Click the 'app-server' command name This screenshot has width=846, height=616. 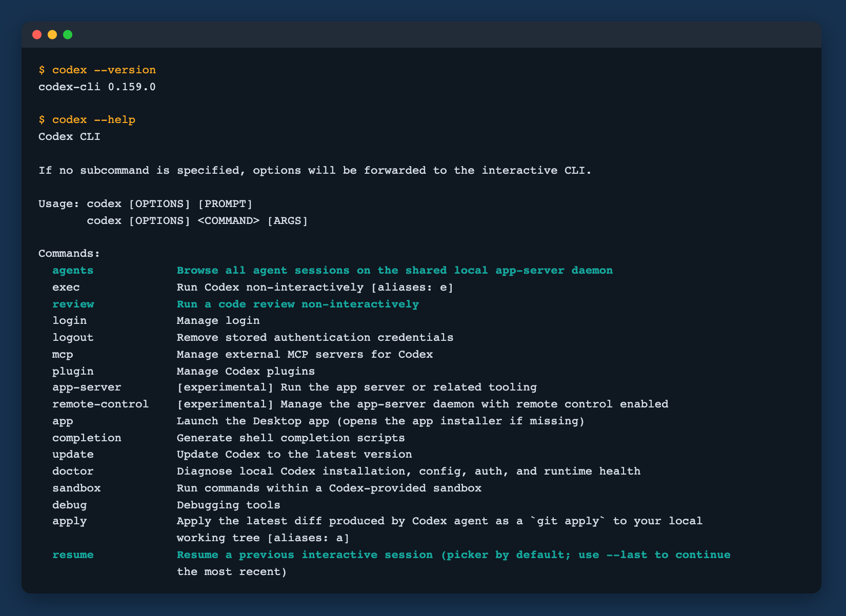pyautogui.click(x=87, y=387)
